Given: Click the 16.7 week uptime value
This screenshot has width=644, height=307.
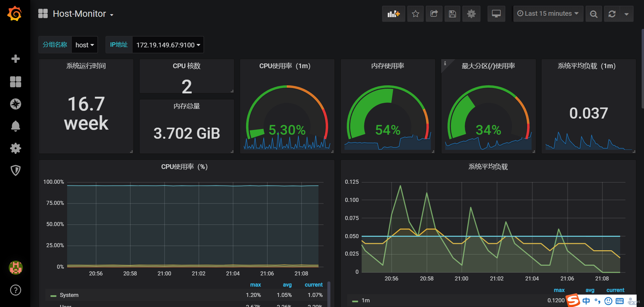Looking at the screenshot, I should [x=86, y=113].
